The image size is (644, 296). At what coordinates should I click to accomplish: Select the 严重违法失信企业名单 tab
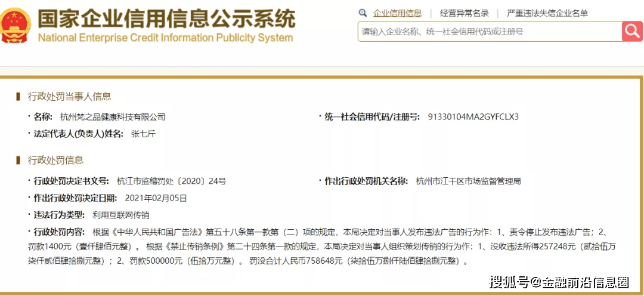[x=547, y=13]
